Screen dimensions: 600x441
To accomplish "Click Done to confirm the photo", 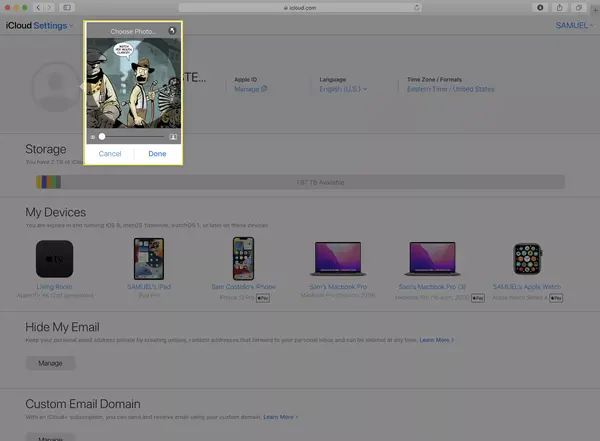I will click(x=157, y=154).
